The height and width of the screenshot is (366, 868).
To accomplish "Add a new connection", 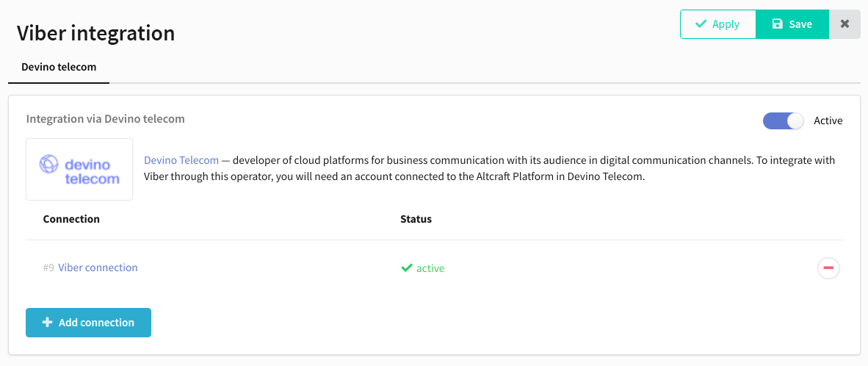I will pyautogui.click(x=89, y=322).
